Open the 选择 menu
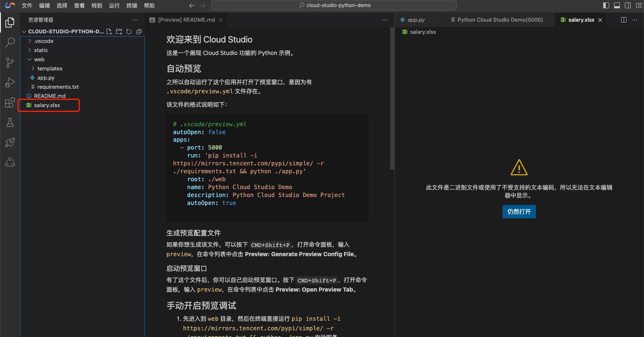The height and width of the screenshot is (337, 644). (62, 5)
